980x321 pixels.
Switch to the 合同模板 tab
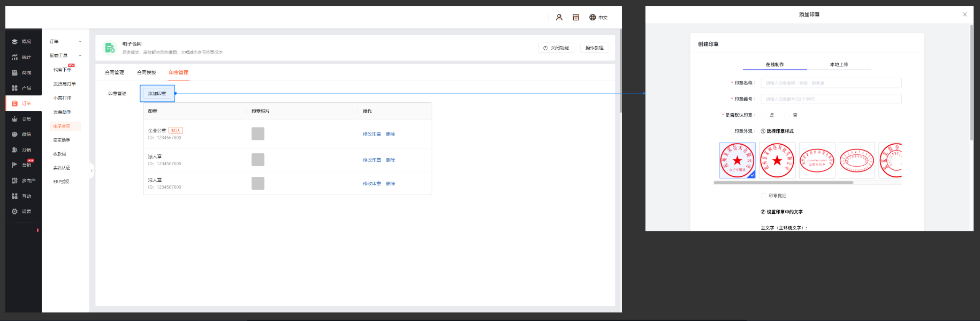[x=147, y=72]
